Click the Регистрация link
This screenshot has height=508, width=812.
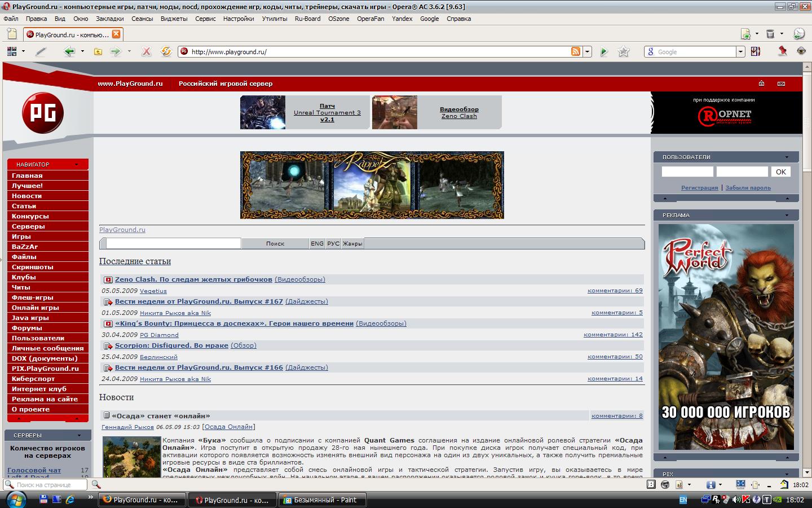click(x=699, y=188)
